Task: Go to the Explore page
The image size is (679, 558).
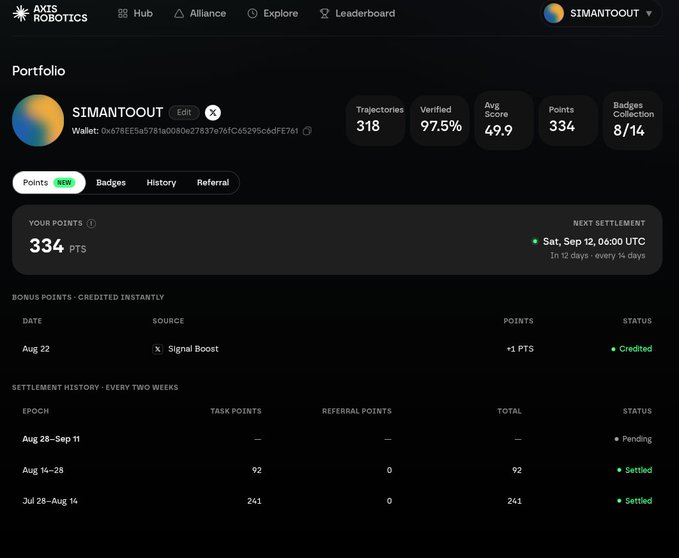Action: pos(273,13)
